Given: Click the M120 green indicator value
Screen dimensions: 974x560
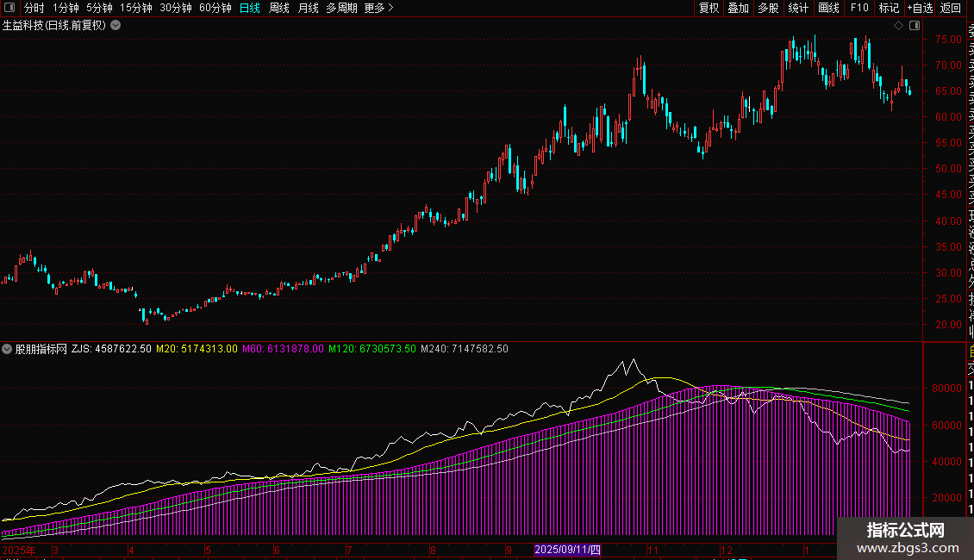Looking at the screenshot, I should (372, 349).
